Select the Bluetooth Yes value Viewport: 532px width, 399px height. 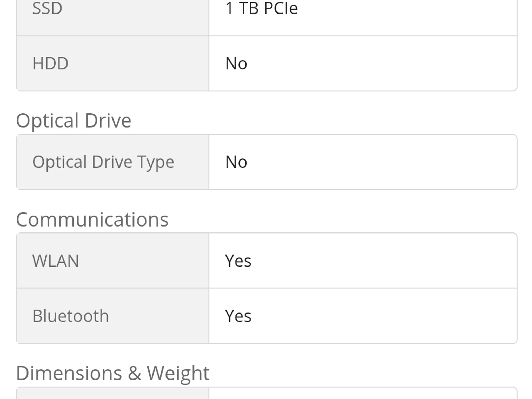(238, 316)
